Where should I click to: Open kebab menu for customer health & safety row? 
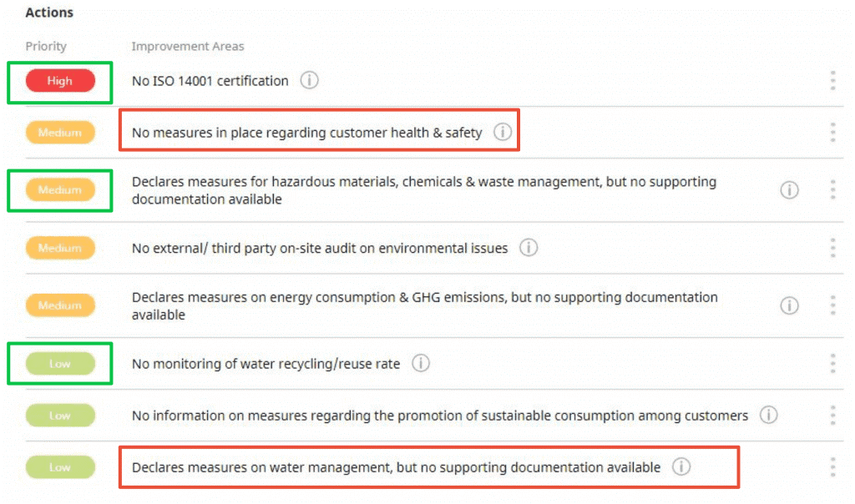point(832,132)
